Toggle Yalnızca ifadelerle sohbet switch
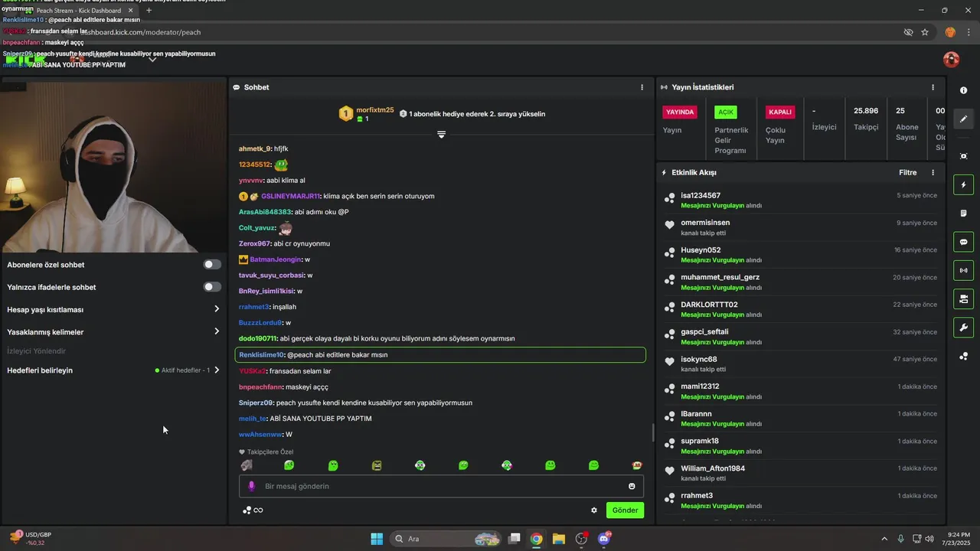980x551 pixels. pos(212,287)
